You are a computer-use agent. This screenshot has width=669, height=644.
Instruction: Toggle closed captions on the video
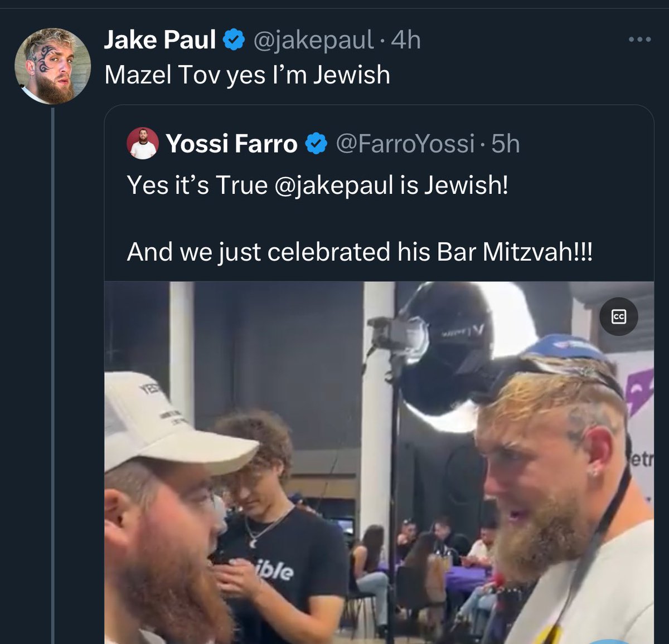coord(618,317)
